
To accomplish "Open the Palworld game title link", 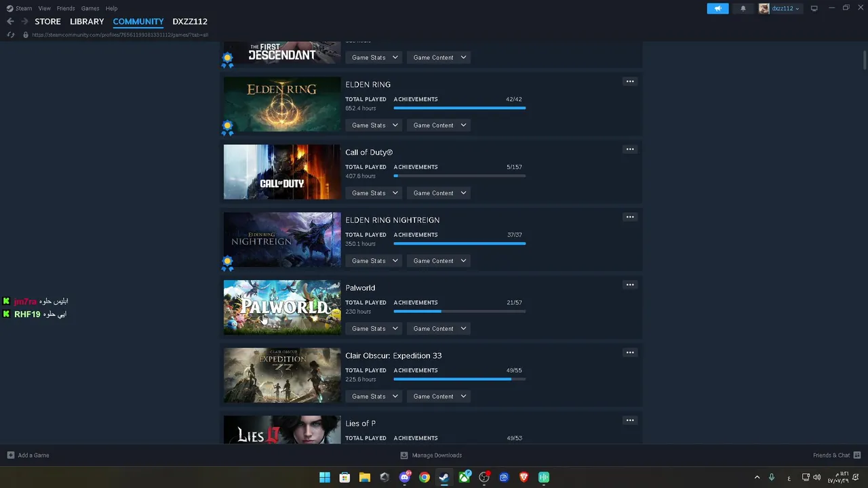I will pos(360,288).
